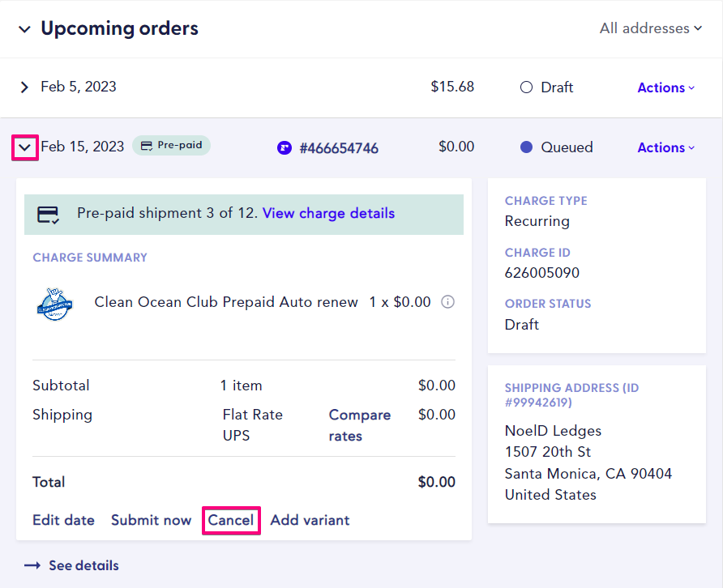Click Edit date on the charge
The width and height of the screenshot is (723, 588).
63,520
